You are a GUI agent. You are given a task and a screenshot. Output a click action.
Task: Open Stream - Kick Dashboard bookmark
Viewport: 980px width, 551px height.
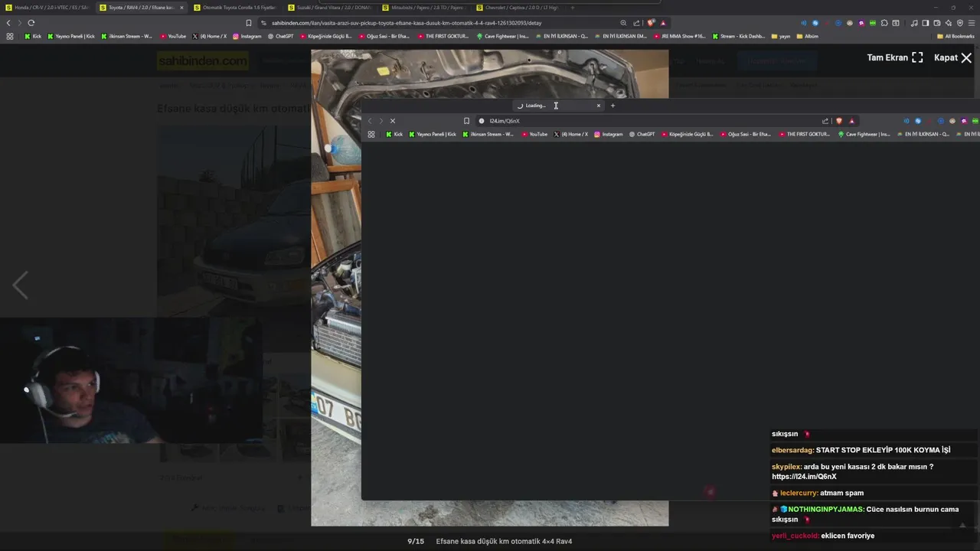738,36
